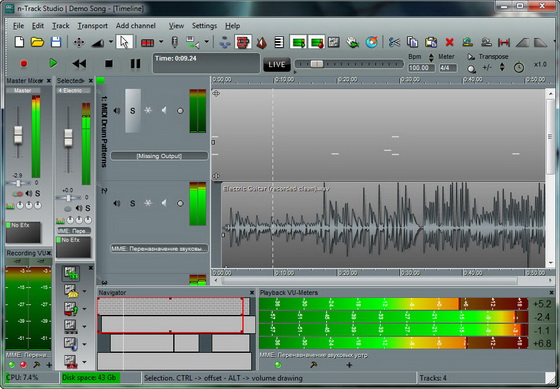
Task: Click the [Missing Output] button
Action: pyautogui.click(x=159, y=156)
